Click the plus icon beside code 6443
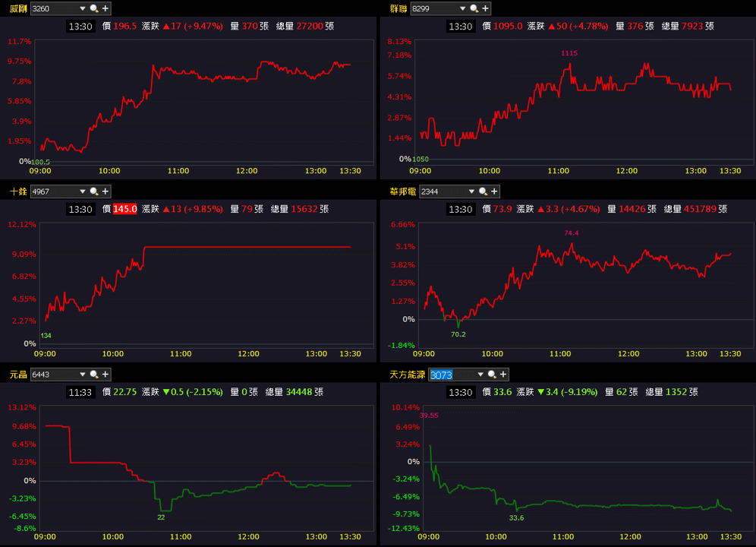The height and width of the screenshot is (547, 756). pyautogui.click(x=105, y=375)
